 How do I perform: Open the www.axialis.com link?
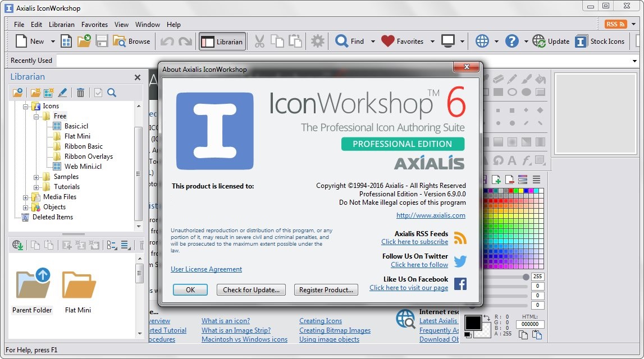[431, 215]
